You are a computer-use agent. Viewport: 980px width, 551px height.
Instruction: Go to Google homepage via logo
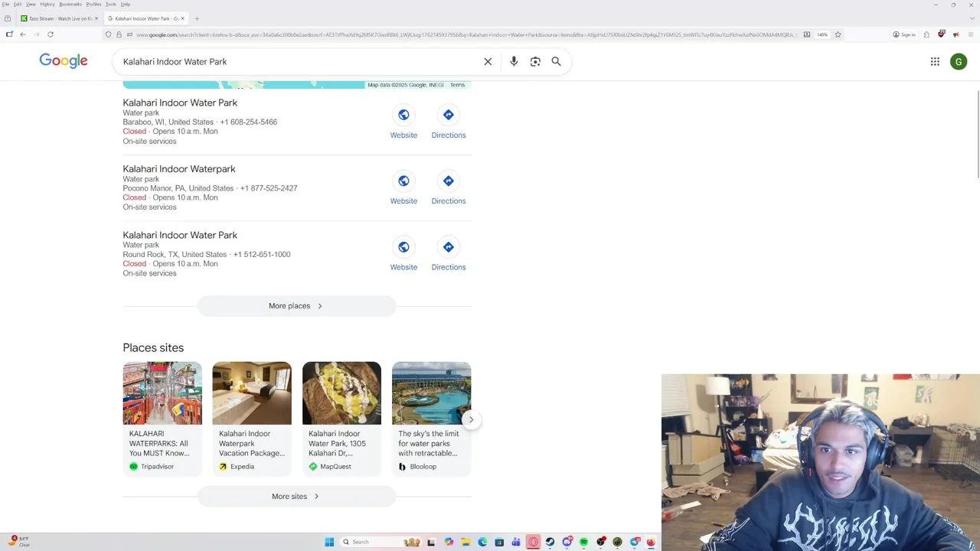tap(64, 61)
